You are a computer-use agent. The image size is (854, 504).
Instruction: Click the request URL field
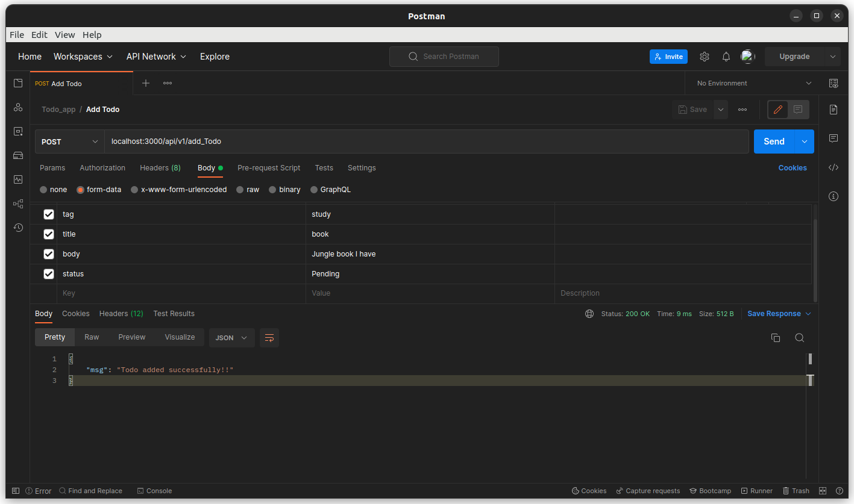(427, 142)
